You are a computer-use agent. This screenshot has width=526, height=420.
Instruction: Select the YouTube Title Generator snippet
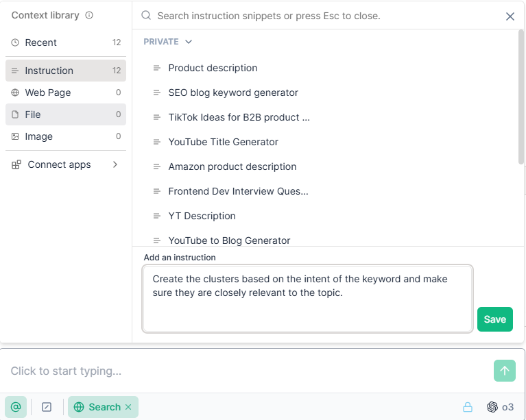click(223, 142)
